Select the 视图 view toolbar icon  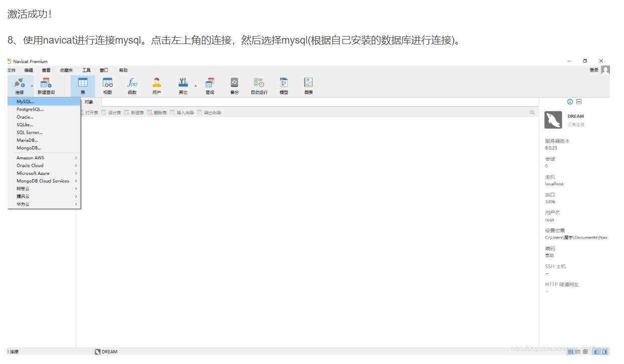point(107,86)
